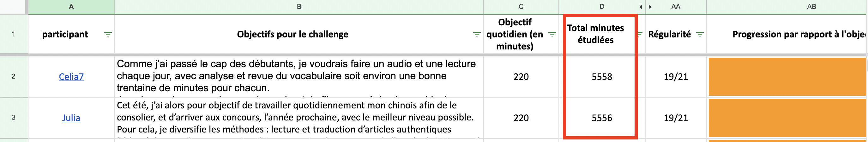The width and height of the screenshot is (868, 142).
Task: Click filter icon in Objectif quotidien header
Action: pos(552,34)
